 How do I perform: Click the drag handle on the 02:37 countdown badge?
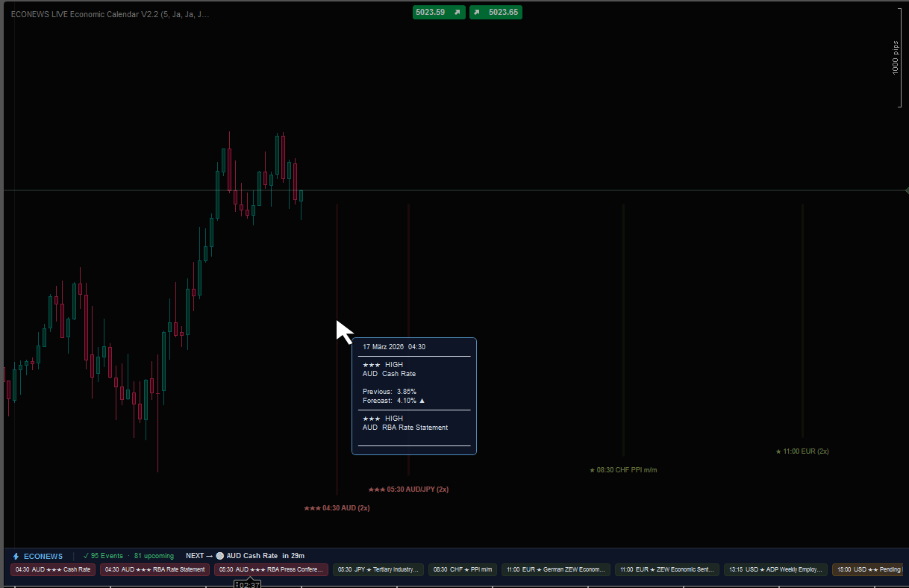click(x=237, y=584)
